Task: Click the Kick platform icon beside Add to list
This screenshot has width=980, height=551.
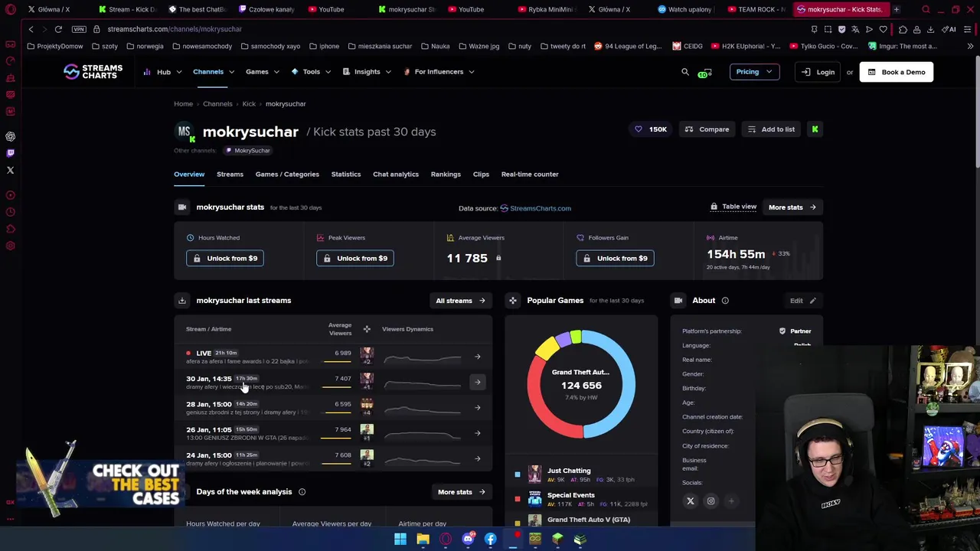Action: pyautogui.click(x=815, y=129)
